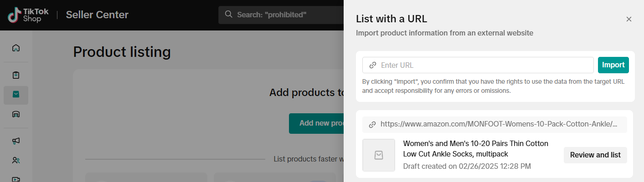Click the Enter URL input field

483,65
